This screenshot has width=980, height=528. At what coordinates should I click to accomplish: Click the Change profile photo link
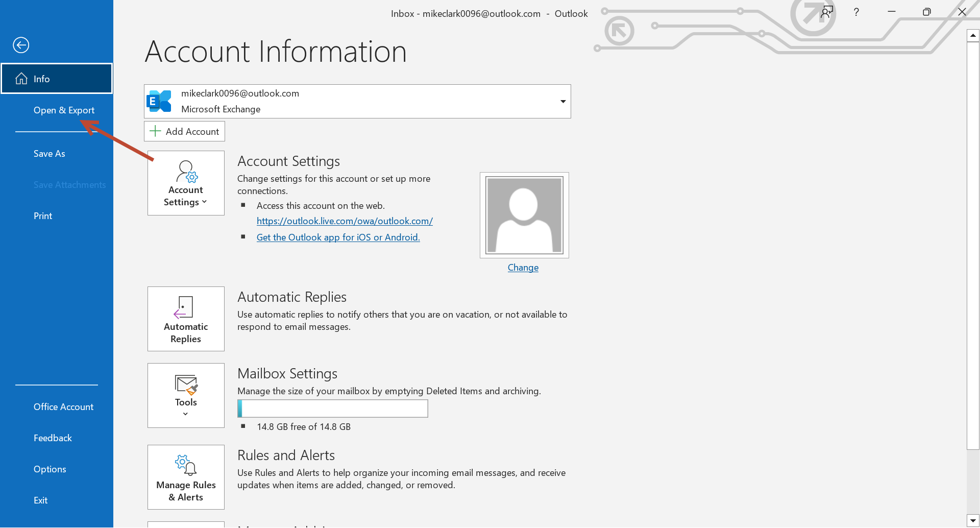[523, 267]
